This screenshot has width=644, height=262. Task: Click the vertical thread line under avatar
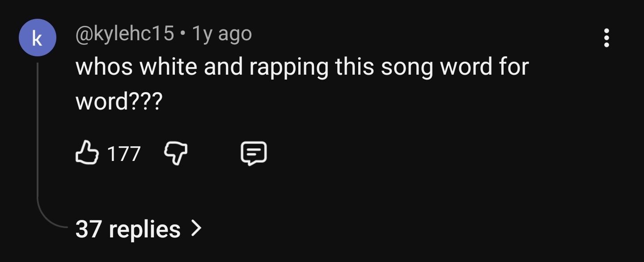click(x=38, y=134)
